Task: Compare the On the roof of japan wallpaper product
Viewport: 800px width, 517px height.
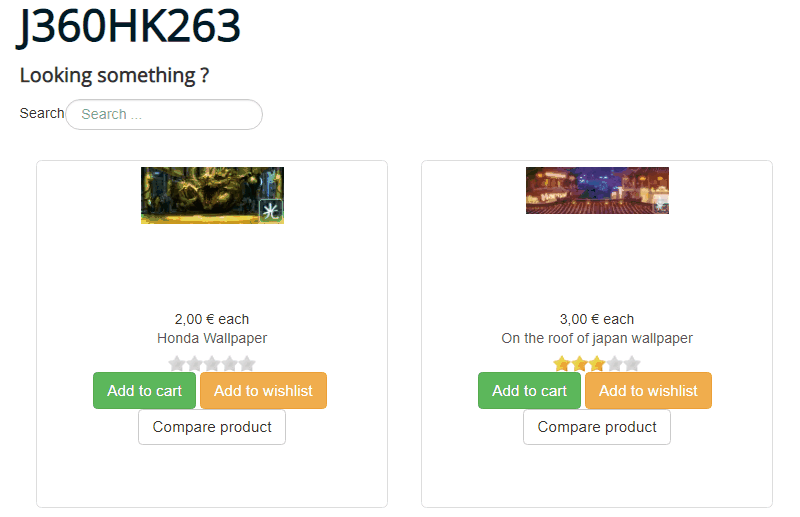Action: click(597, 427)
